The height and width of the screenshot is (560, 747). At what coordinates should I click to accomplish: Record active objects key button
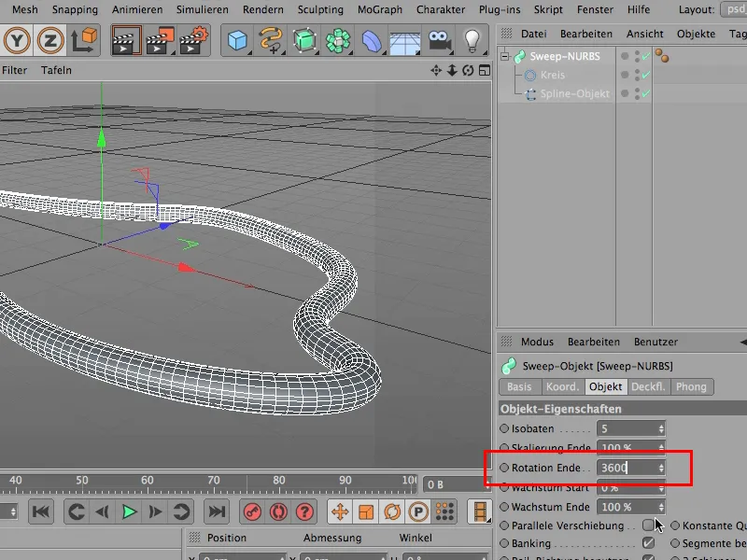(252, 511)
